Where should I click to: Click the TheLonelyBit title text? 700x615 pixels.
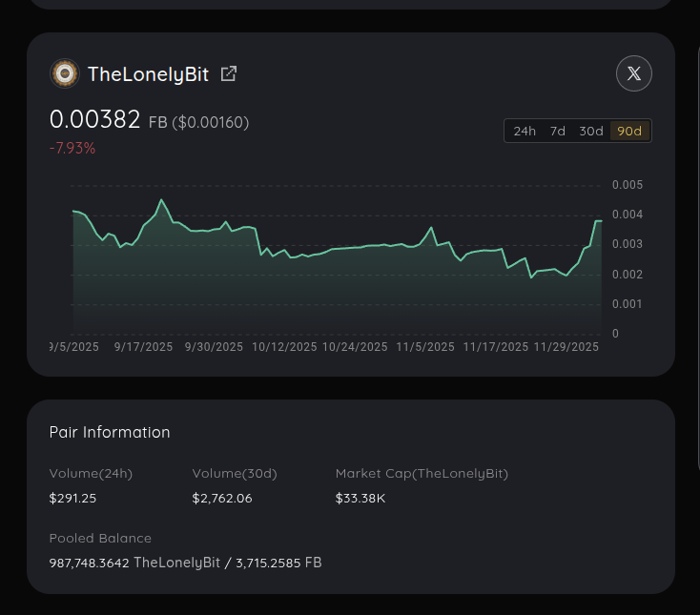point(148,74)
